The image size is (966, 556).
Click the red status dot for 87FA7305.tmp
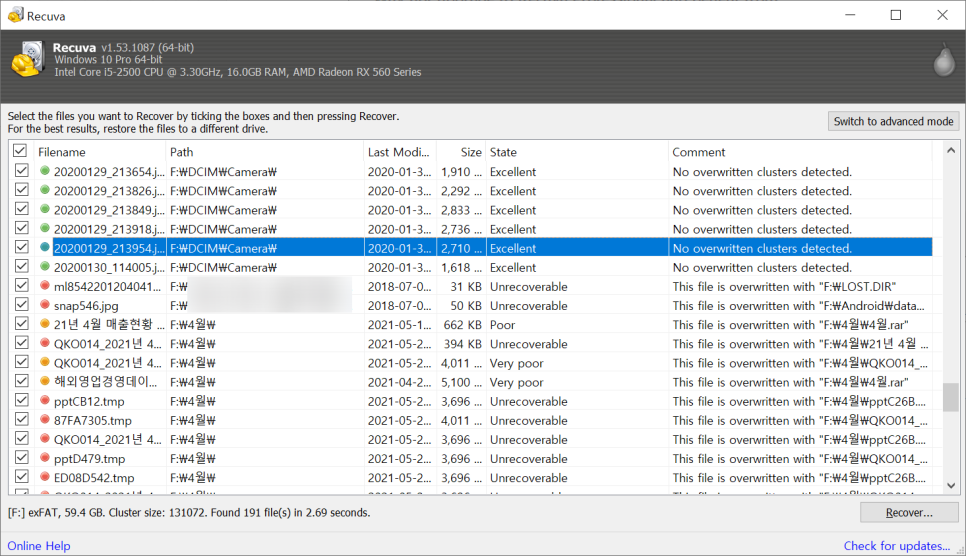(44, 420)
